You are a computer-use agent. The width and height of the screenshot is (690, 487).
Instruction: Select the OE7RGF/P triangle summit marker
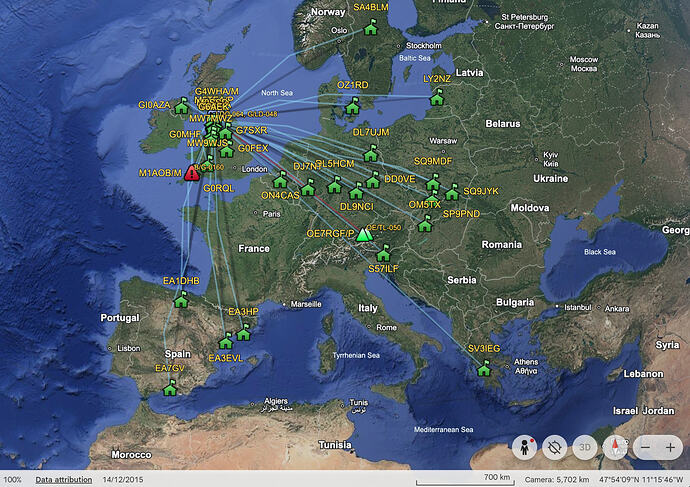[364, 234]
